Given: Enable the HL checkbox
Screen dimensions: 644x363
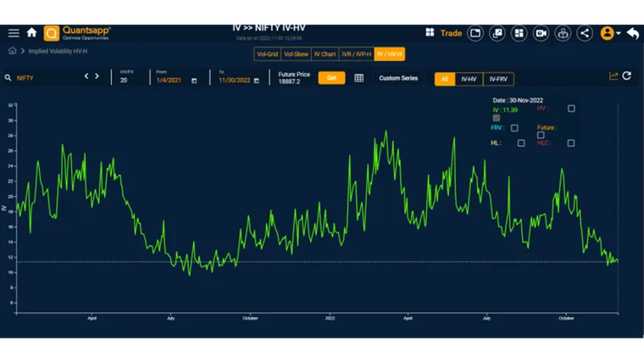Looking at the screenshot, I should click(521, 143).
